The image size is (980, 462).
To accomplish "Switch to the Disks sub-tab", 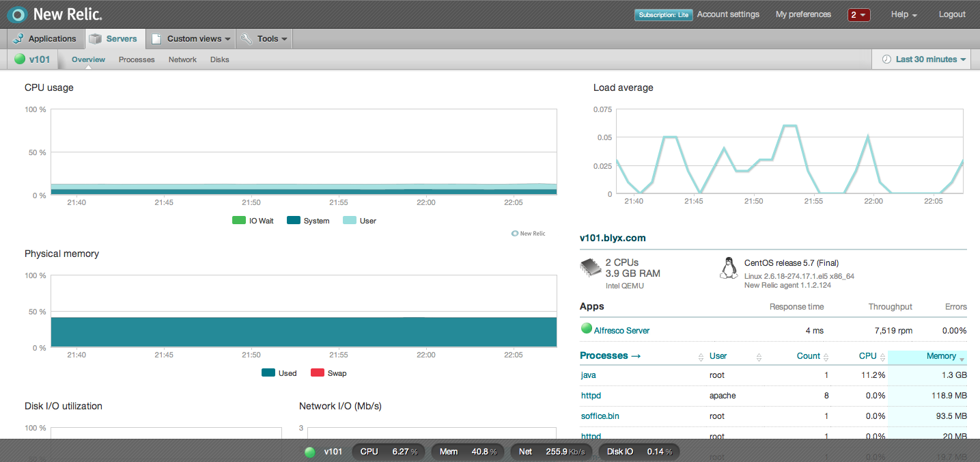I will [220, 59].
